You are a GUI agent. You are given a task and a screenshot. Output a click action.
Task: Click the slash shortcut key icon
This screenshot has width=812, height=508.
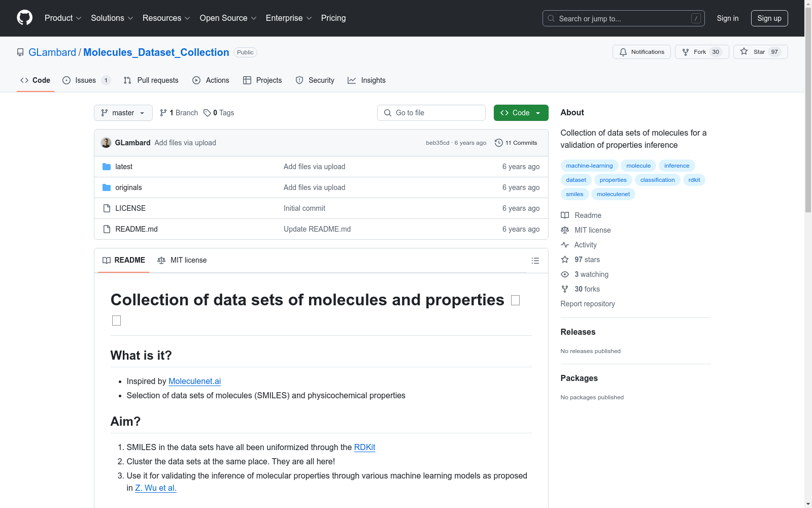click(x=696, y=18)
